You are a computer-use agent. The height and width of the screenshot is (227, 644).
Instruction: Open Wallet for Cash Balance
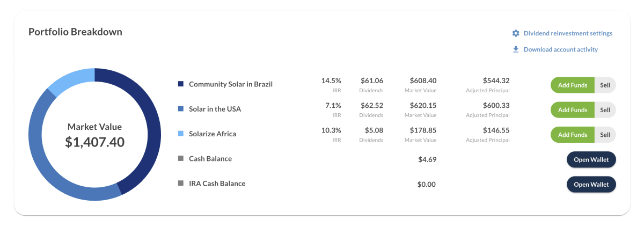click(x=591, y=159)
